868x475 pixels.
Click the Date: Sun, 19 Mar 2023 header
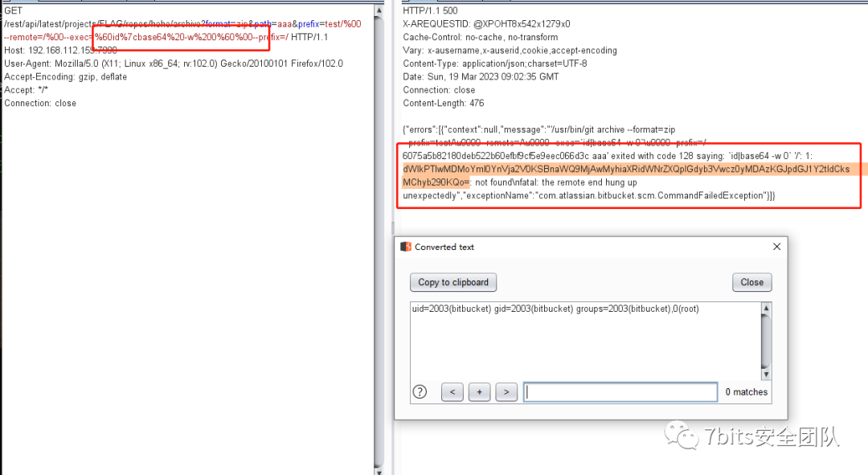tap(481, 77)
